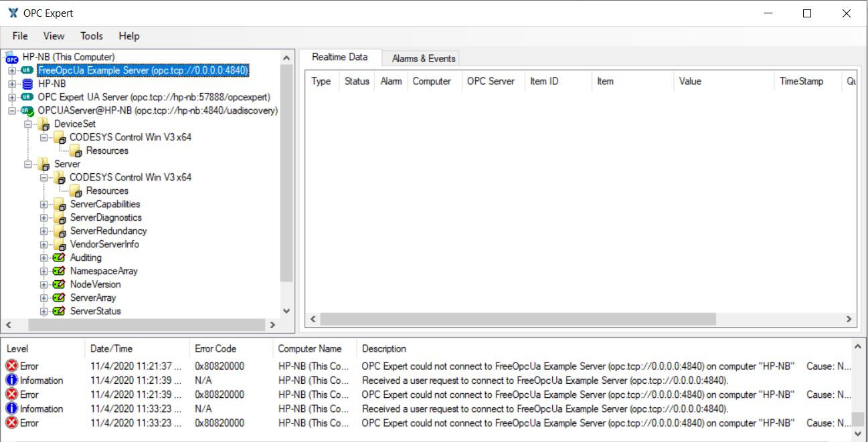Expand the ServerDiagnostics node
Screen dimensions: 868x442
point(43,217)
